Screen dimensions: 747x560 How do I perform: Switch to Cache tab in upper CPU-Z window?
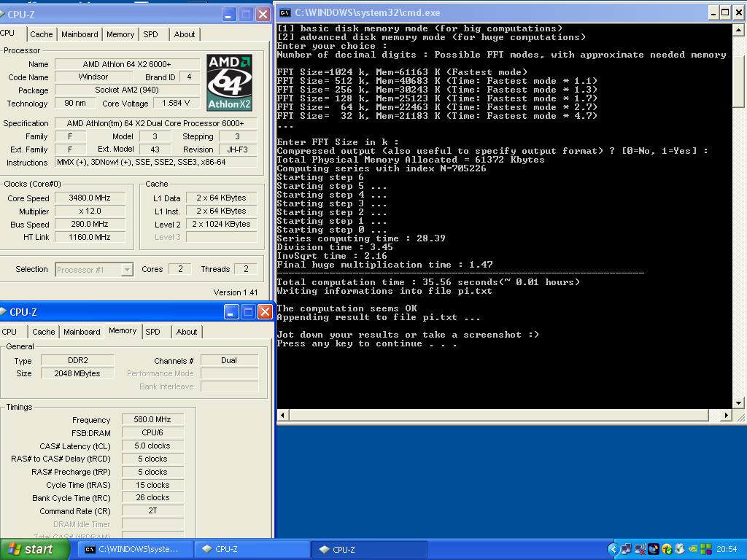point(42,34)
